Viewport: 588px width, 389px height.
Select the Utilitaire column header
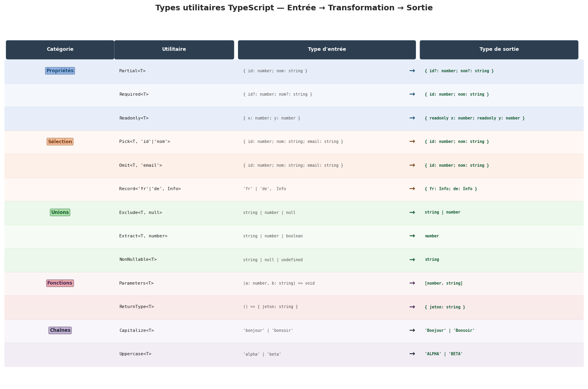point(174,50)
